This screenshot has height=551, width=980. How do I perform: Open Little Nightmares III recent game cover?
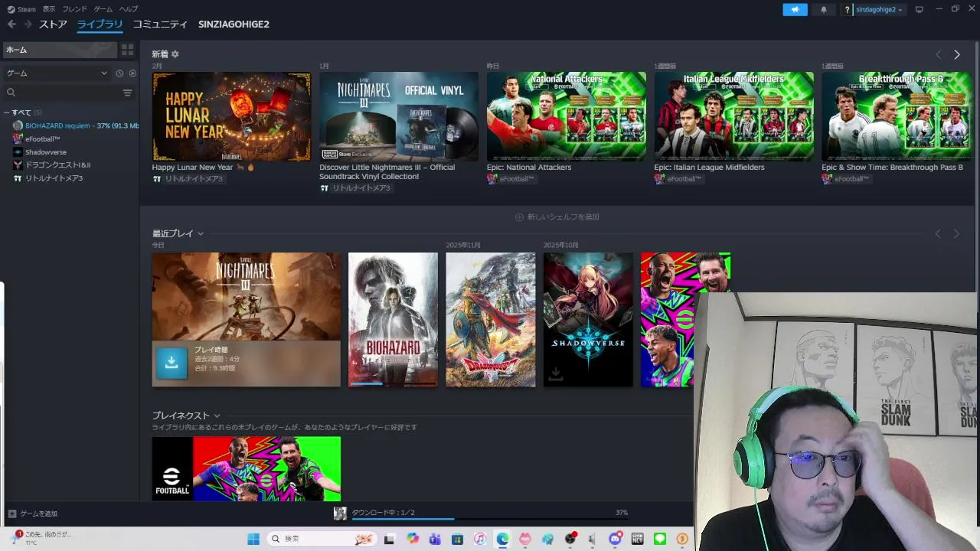click(246, 297)
